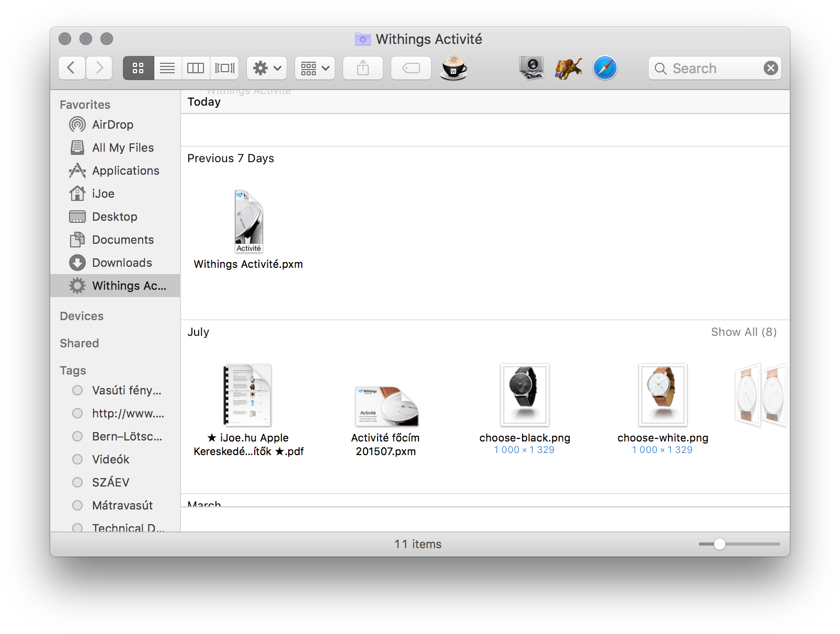Open the pixel horse app toolbar icon
The height and width of the screenshot is (634, 840).
(569, 68)
